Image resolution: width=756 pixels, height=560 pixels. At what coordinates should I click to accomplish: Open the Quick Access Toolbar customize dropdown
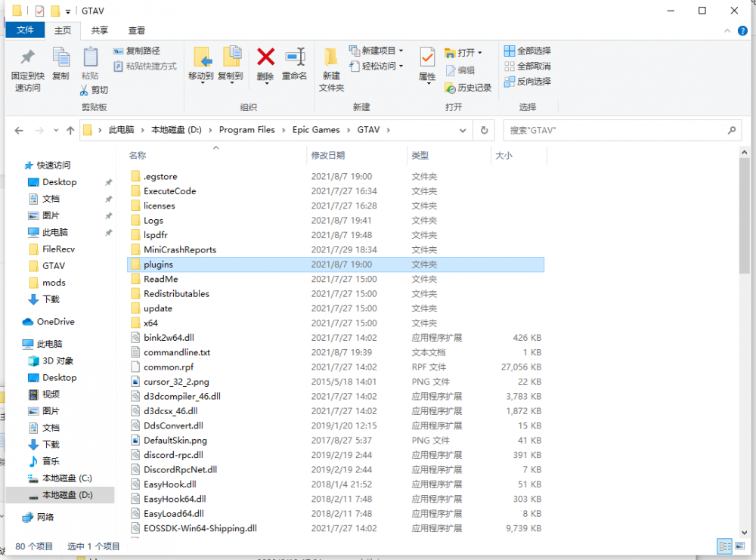(x=68, y=11)
